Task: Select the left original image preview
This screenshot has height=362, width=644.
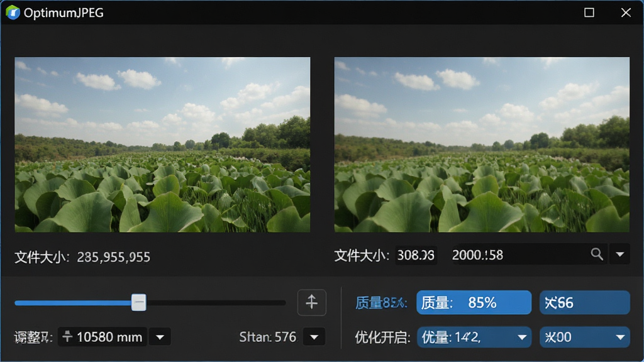Action: point(162,145)
